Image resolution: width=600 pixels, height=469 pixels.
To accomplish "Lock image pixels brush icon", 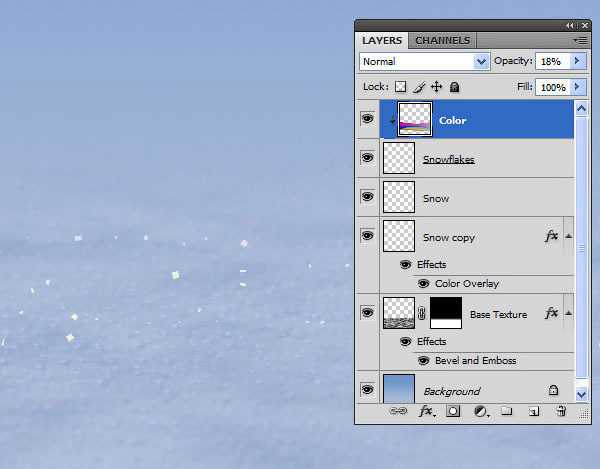I will point(419,87).
